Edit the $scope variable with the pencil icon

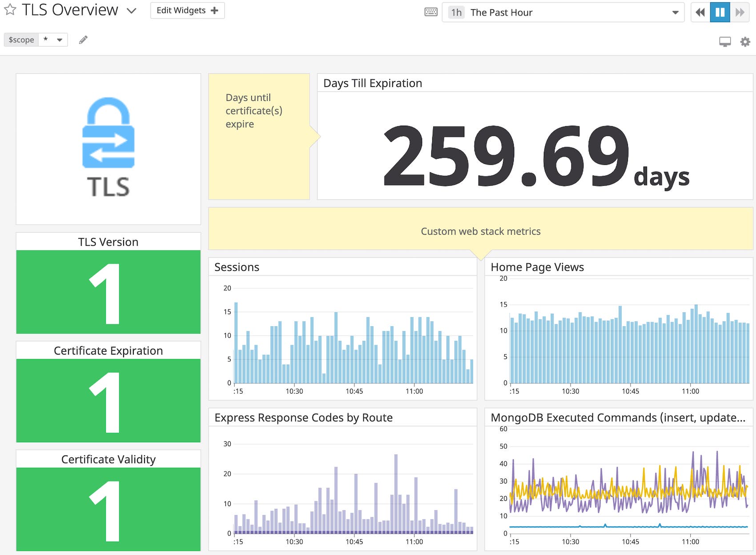[83, 40]
